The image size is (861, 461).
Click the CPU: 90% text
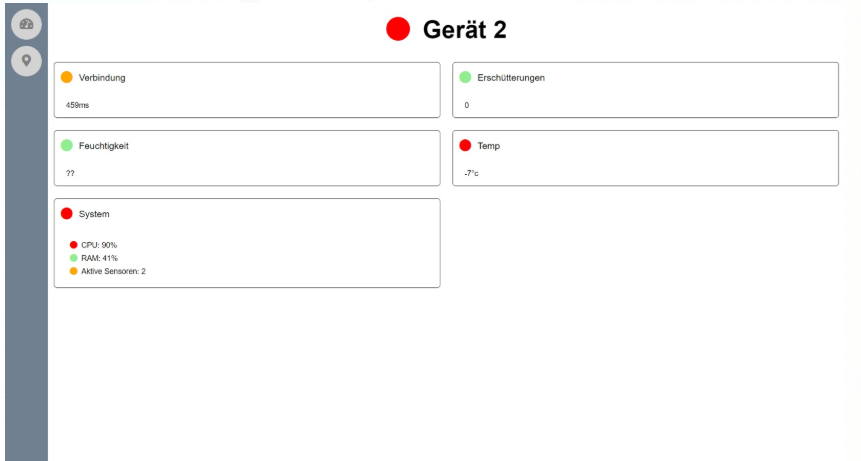click(x=99, y=245)
